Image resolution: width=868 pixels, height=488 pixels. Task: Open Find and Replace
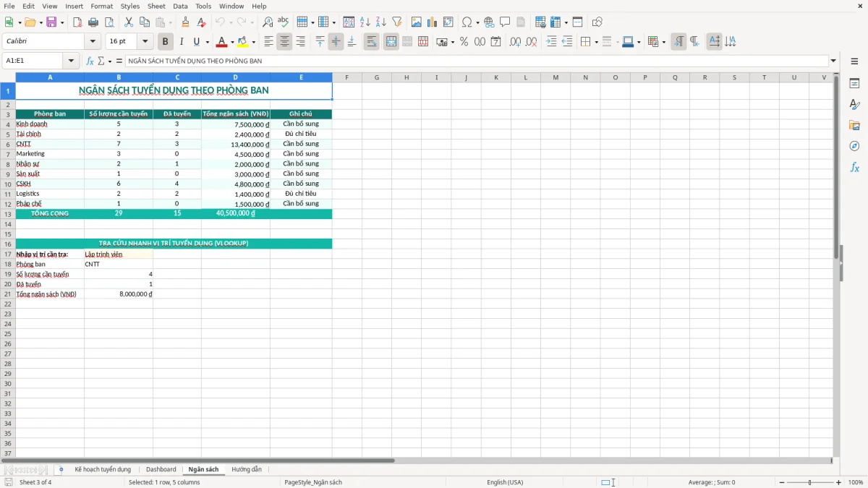[268, 22]
